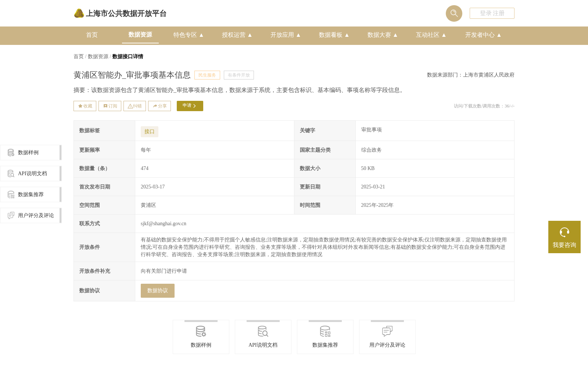Expand the 开发者中心 menu
This screenshot has width=588, height=368.
click(x=483, y=35)
